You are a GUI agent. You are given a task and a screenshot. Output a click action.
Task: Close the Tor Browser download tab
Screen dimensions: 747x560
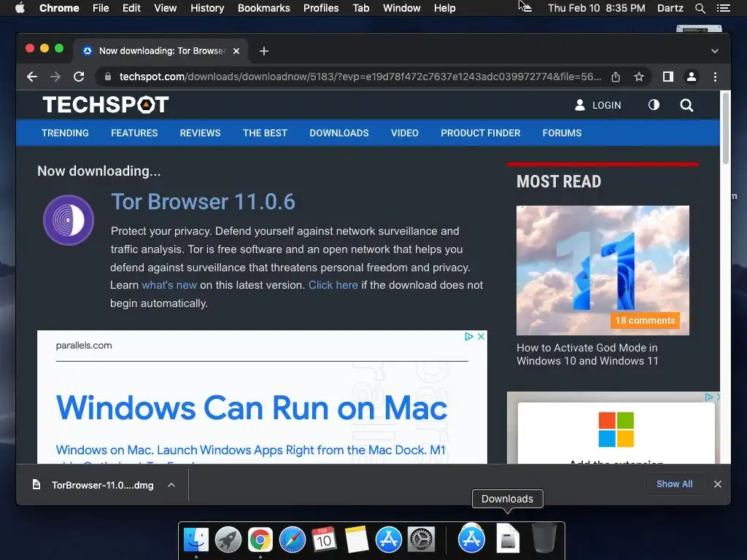coord(236,51)
